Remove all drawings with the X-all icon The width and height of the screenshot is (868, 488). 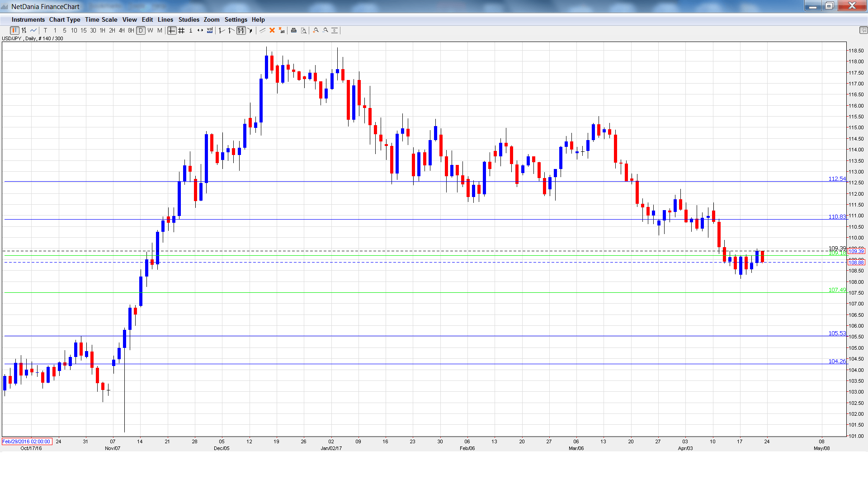(281, 30)
